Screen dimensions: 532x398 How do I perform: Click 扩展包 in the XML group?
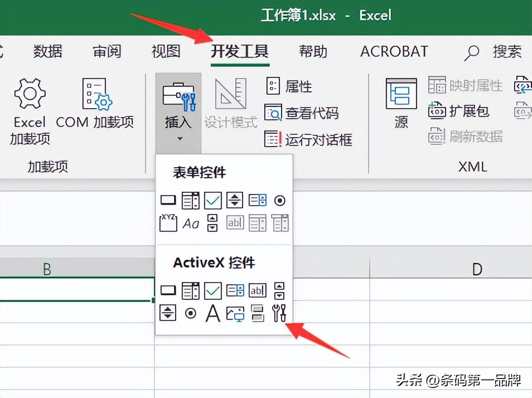[467, 111]
